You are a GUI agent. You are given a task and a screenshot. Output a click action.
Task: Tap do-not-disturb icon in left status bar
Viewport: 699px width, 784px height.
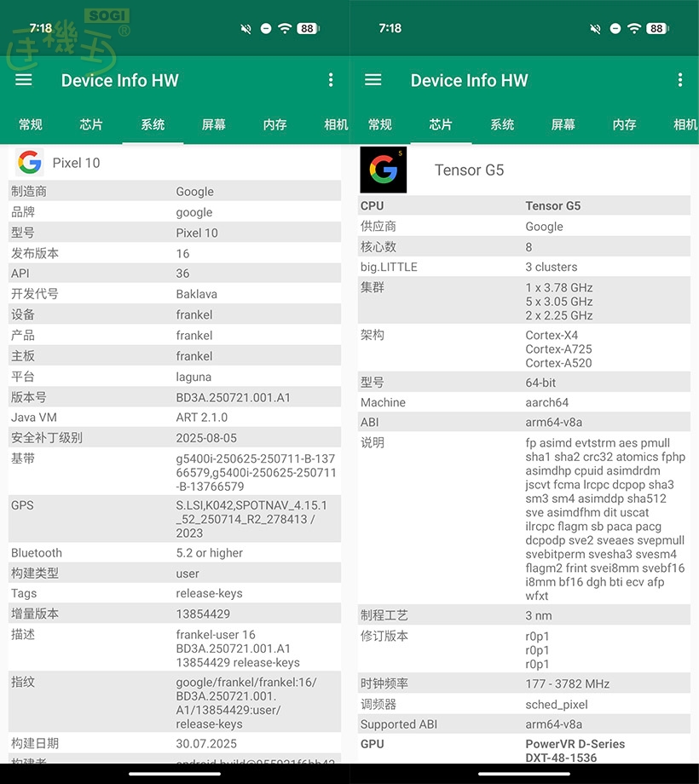[266, 28]
